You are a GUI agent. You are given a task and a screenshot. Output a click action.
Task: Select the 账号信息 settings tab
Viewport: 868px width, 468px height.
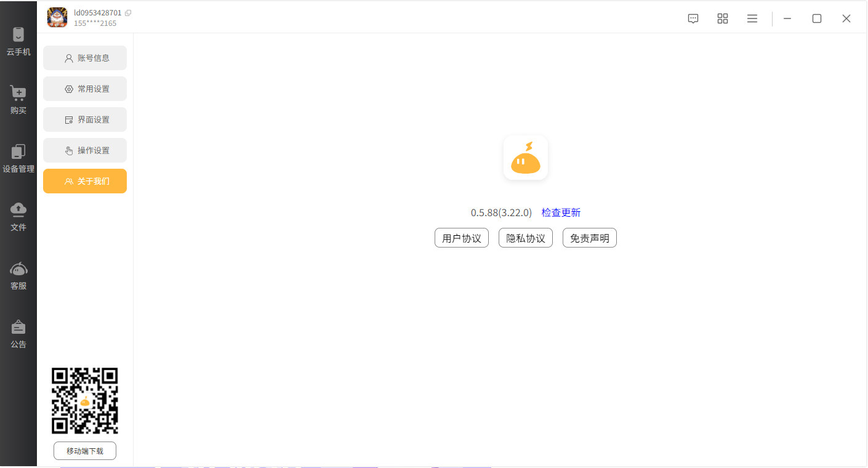(85, 58)
